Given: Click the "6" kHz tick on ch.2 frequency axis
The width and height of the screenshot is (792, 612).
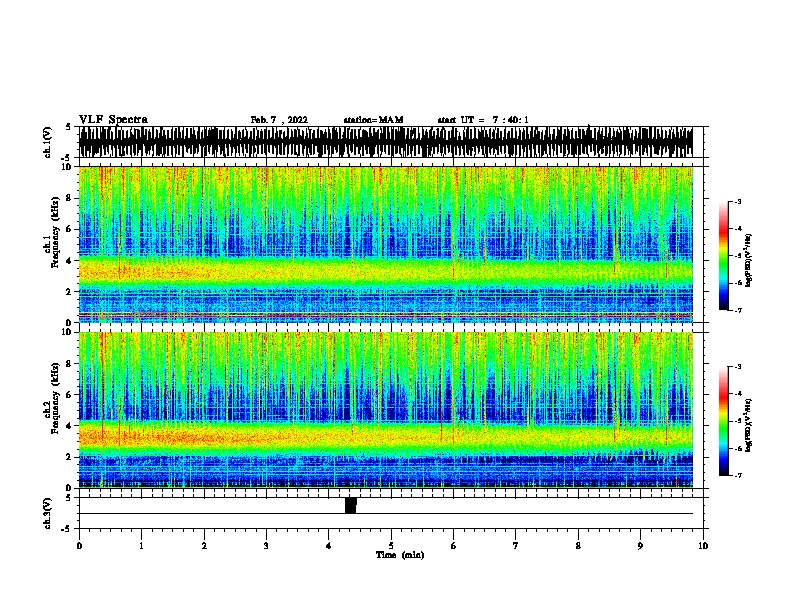Looking at the screenshot, I should click(x=70, y=394).
